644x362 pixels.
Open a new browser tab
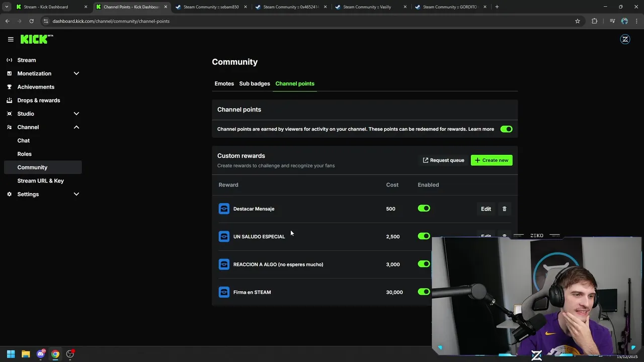(x=497, y=7)
